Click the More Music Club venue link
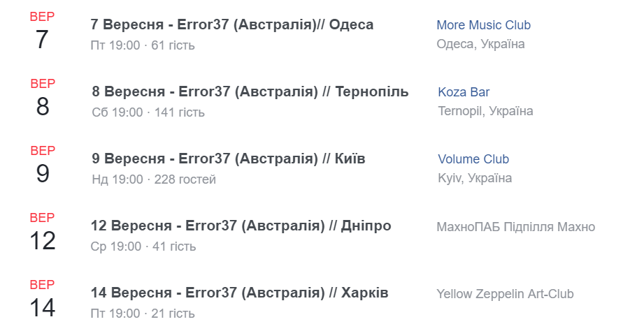Image resolution: width=644 pixels, height=331 pixels. pyautogui.click(x=483, y=25)
